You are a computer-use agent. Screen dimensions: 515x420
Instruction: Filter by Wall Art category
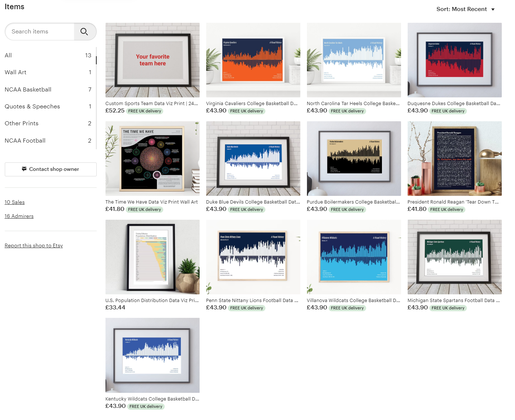15,72
